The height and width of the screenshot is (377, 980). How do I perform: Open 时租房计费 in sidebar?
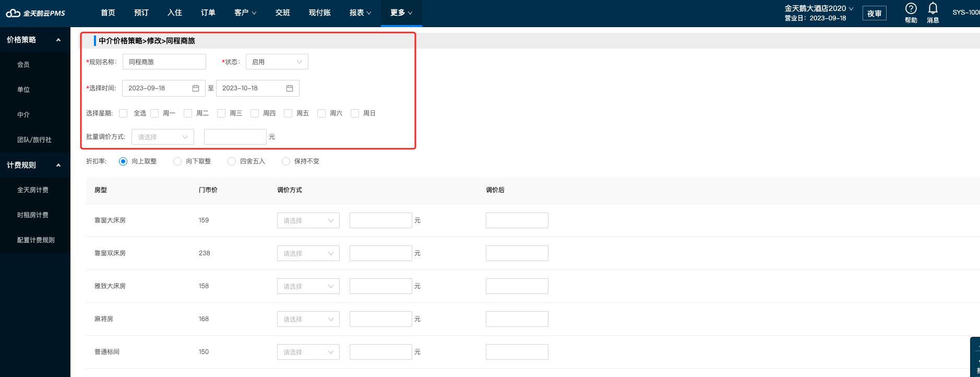click(x=35, y=215)
